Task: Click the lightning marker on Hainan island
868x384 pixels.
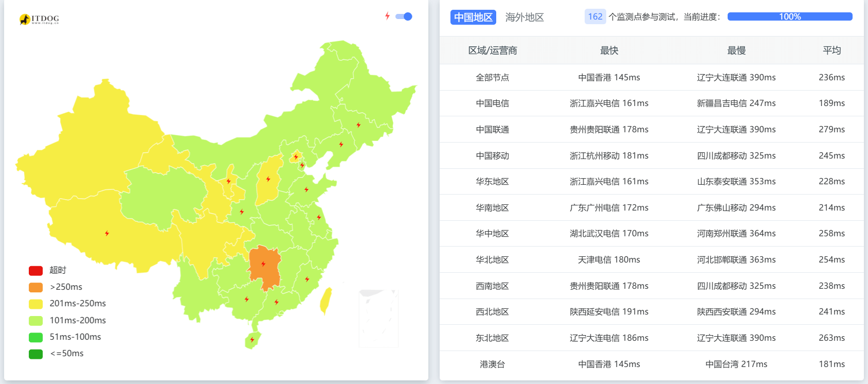Action: pyautogui.click(x=252, y=340)
